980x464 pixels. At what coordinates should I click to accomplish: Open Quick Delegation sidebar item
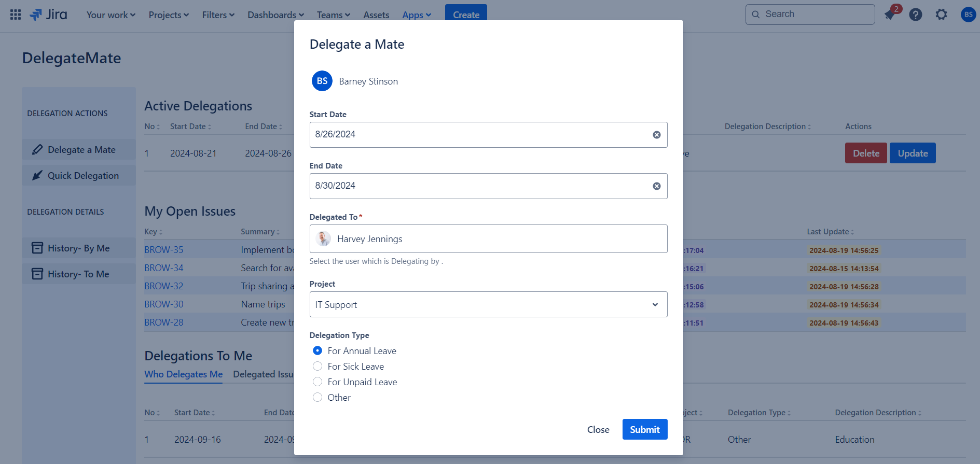click(79, 176)
